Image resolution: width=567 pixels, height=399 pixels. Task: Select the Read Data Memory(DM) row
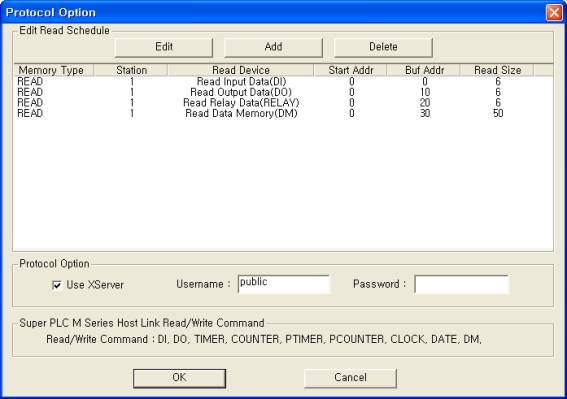pyautogui.click(x=283, y=113)
